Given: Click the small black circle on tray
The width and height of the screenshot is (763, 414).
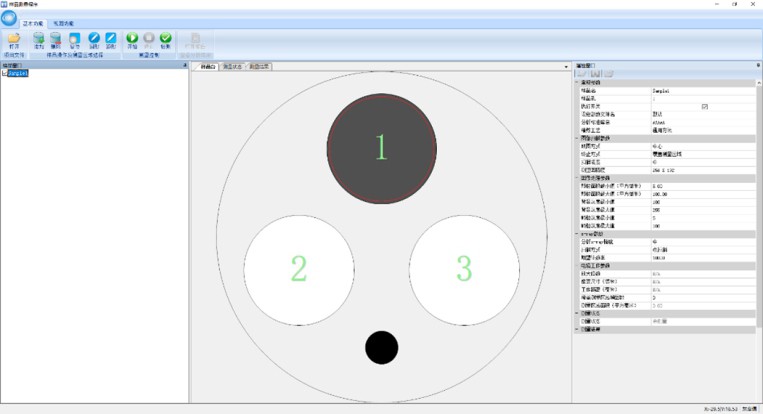Looking at the screenshot, I should [x=381, y=347].
